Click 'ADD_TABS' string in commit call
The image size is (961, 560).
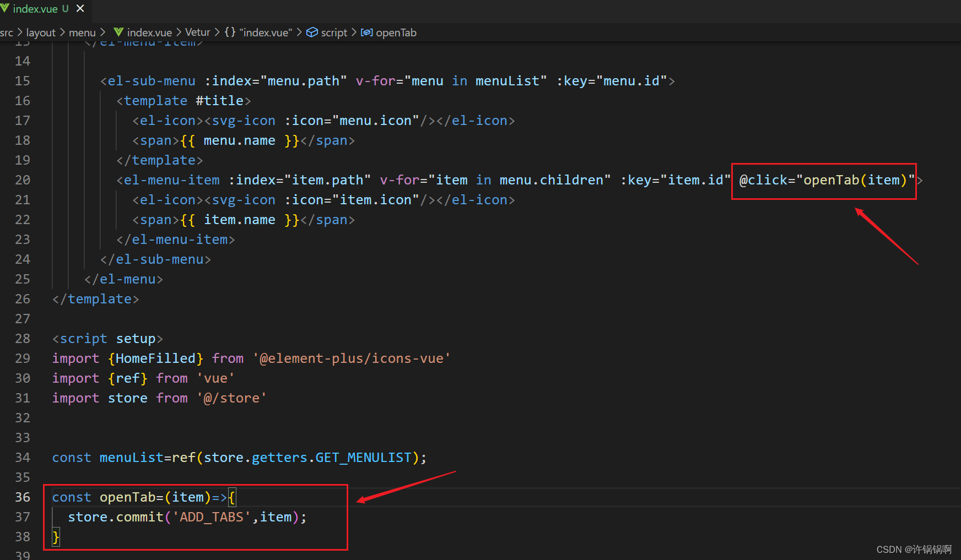point(212,517)
